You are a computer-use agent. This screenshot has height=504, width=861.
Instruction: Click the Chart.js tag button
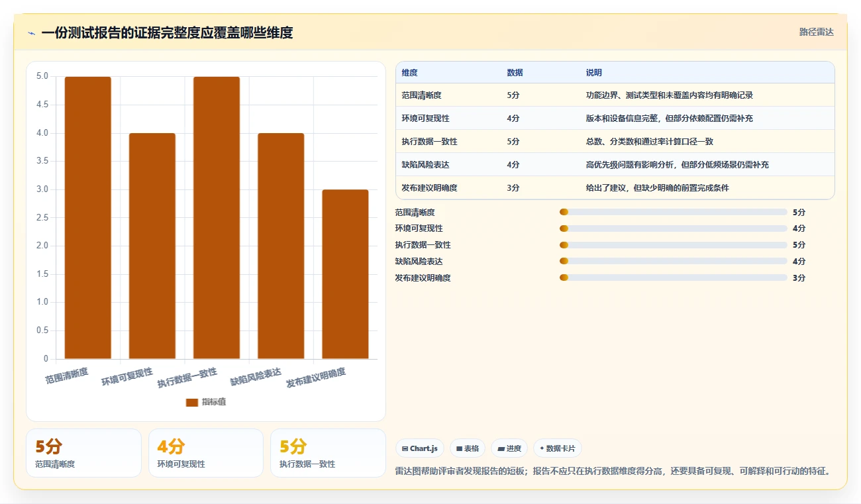[420, 448]
